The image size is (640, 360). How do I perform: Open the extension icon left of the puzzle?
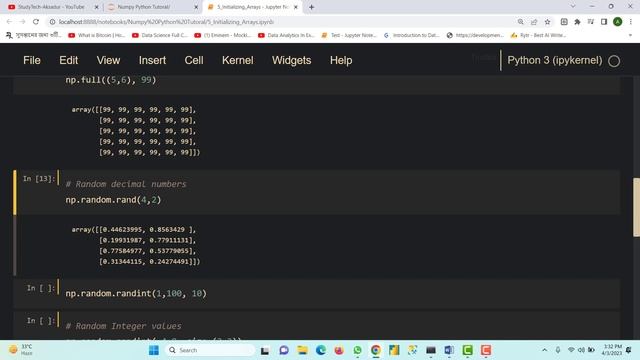click(564, 22)
